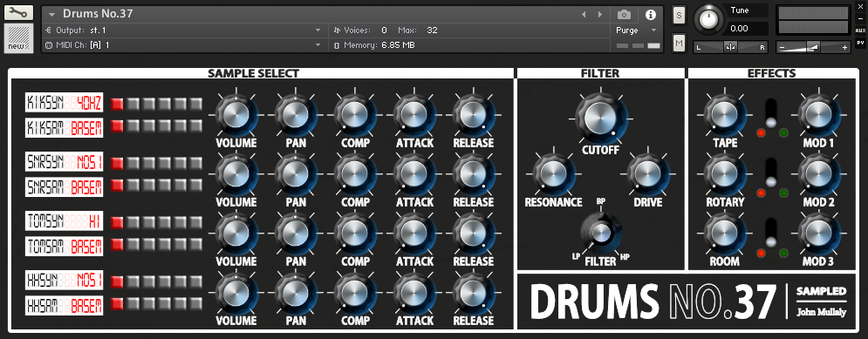This screenshot has height=339, width=868.
Task: Go to next instrument arrow
Action: coord(600,14)
